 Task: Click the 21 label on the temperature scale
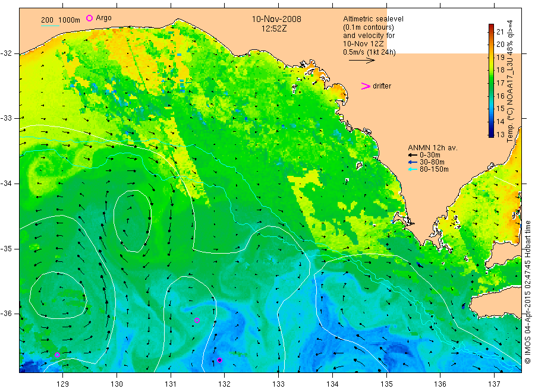click(x=500, y=31)
